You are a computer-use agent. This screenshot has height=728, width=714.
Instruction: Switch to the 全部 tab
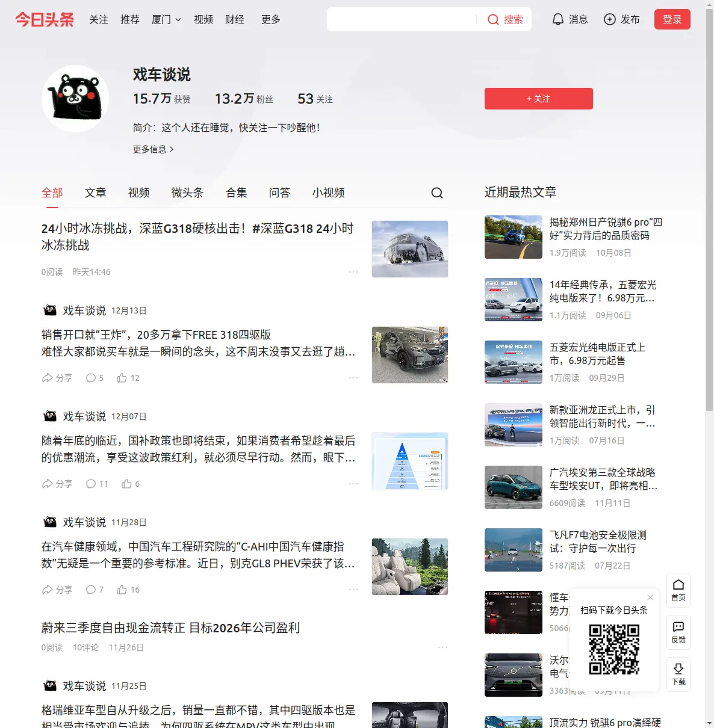[52, 193]
